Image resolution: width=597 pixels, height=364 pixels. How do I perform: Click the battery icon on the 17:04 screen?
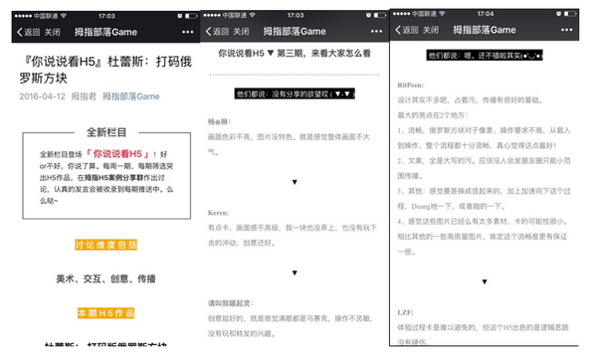click(x=569, y=14)
